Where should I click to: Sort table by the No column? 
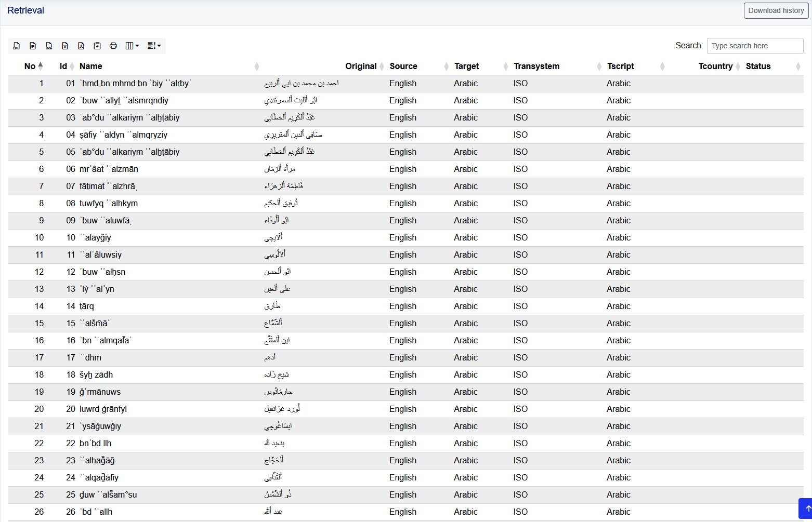[x=33, y=66]
